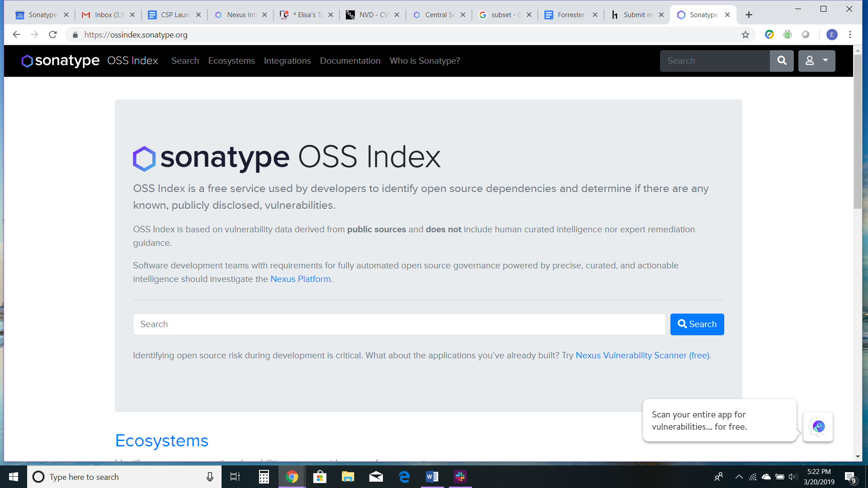
Task: Click the blue Search button
Action: (697, 324)
